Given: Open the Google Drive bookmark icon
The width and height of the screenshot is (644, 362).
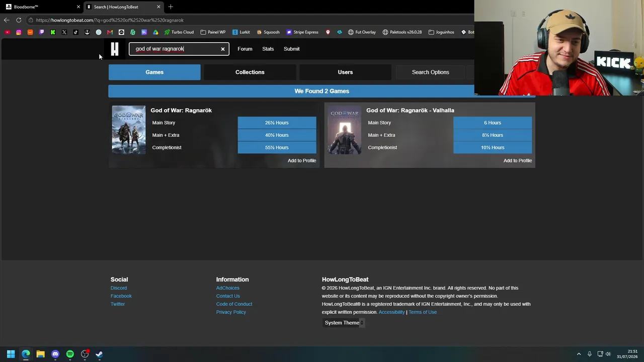Looking at the screenshot, I should [155, 32].
